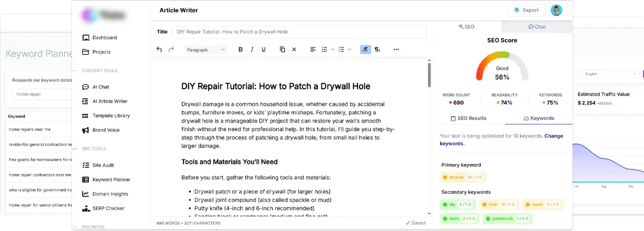Open Site Audit from the sidebar
644x231 pixels.
pyautogui.click(x=103, y=165)
